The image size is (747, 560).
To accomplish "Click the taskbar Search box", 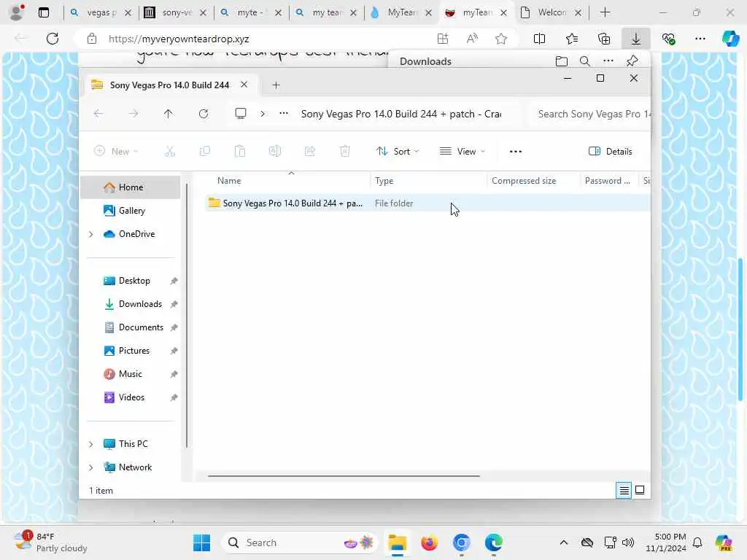I will pos(299,542).
